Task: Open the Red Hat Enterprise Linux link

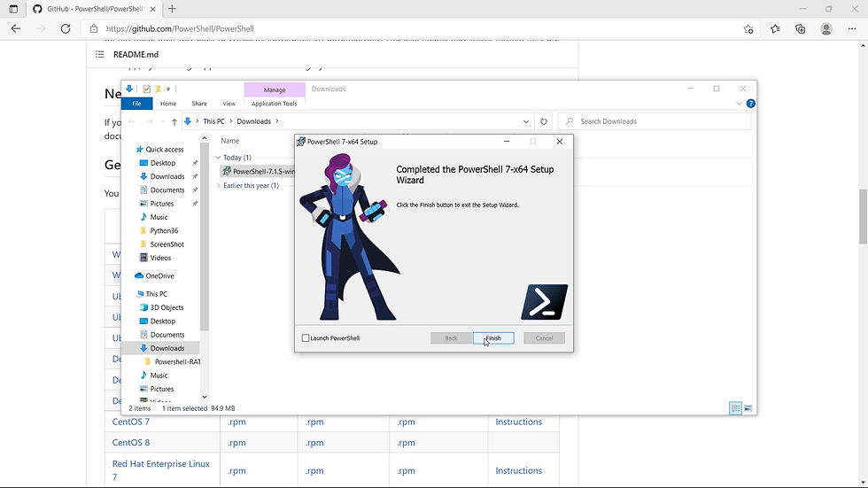Action: click(160, 469)
